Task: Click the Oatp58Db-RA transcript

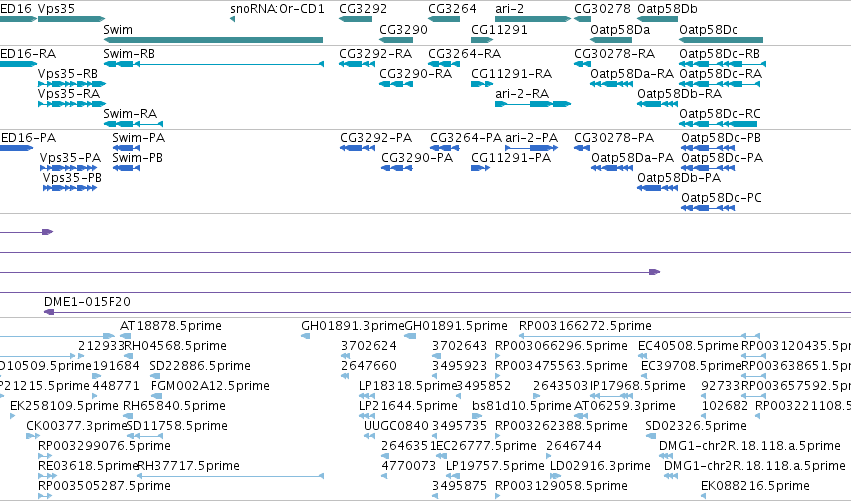Action: tap(657, 104)
